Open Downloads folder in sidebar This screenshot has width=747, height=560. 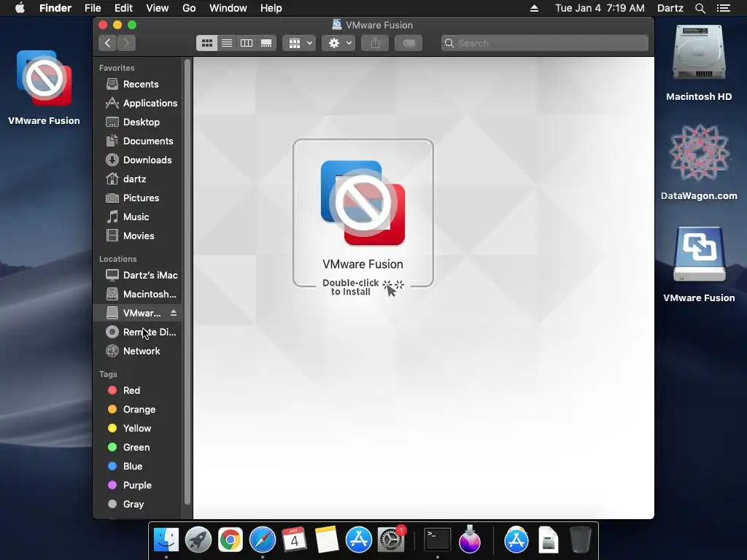[x=138, y=160]
